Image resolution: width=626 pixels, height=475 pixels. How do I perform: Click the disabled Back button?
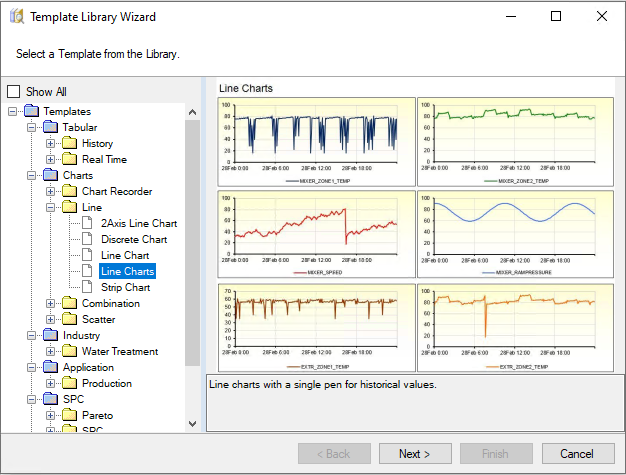[334, 454]
